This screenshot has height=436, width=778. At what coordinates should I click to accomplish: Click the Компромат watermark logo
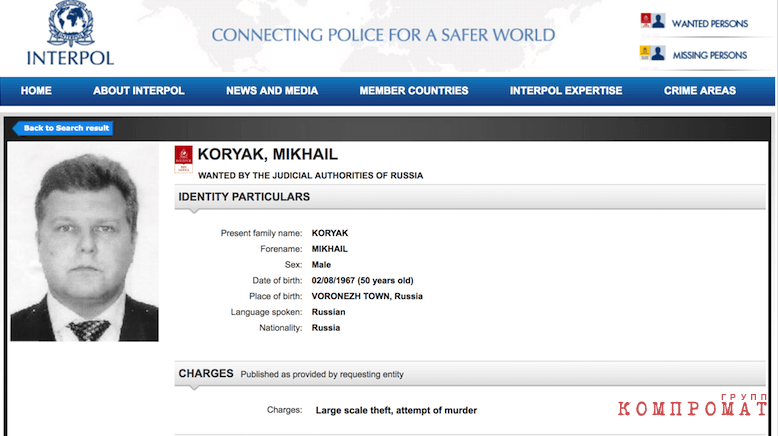pos(692,405)
